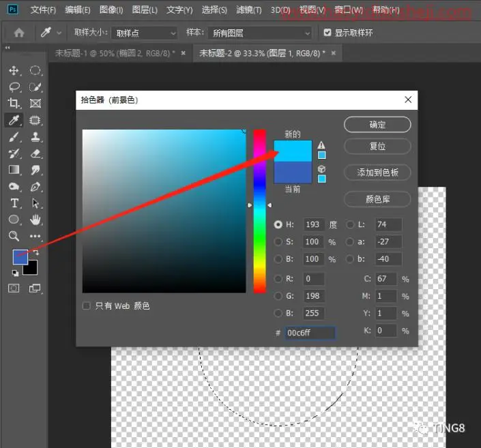Reset default foreground and background colors
This screenshot has height=448, width=481.
[15, 273]
